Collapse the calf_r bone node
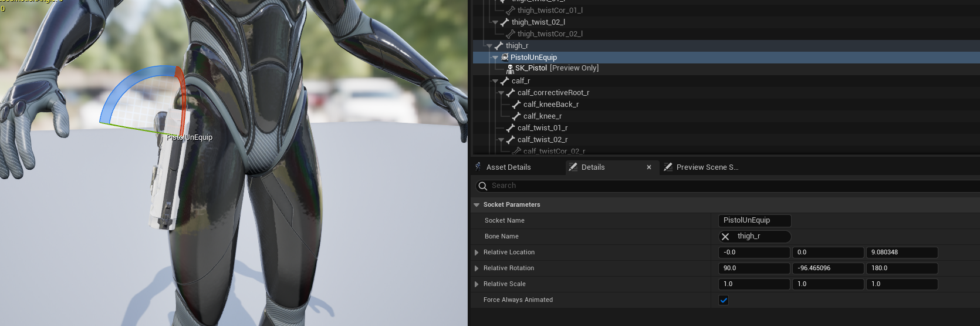This screenshot has height=326, width=980. [495, 81]
